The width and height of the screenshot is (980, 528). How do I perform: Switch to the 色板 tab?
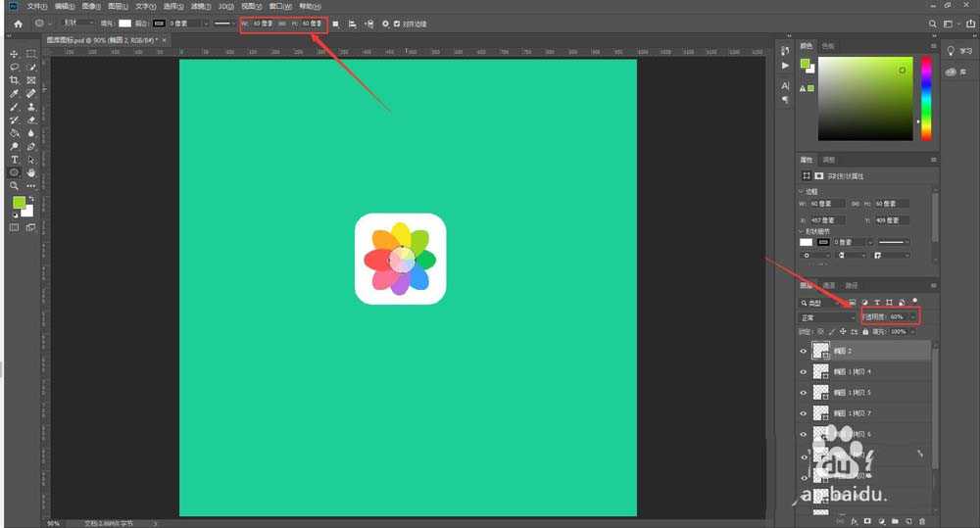tap(828, 46)
